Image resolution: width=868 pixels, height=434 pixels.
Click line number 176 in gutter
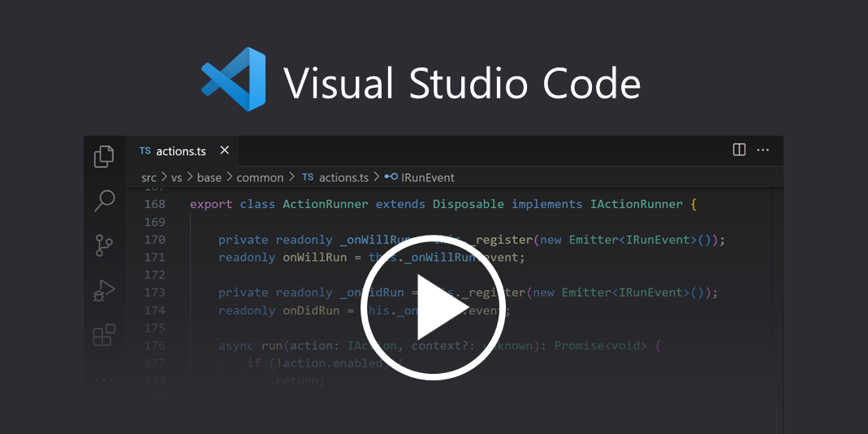coord(155,346)
